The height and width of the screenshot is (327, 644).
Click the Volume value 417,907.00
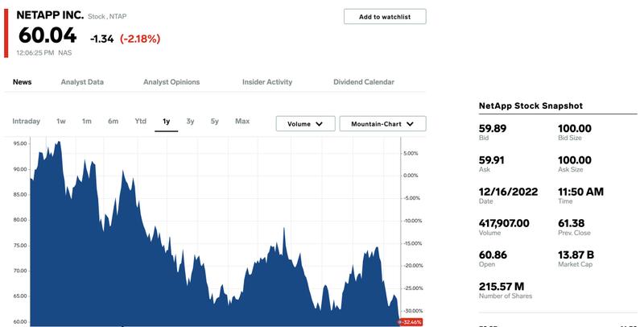click(x=504, y=223)
